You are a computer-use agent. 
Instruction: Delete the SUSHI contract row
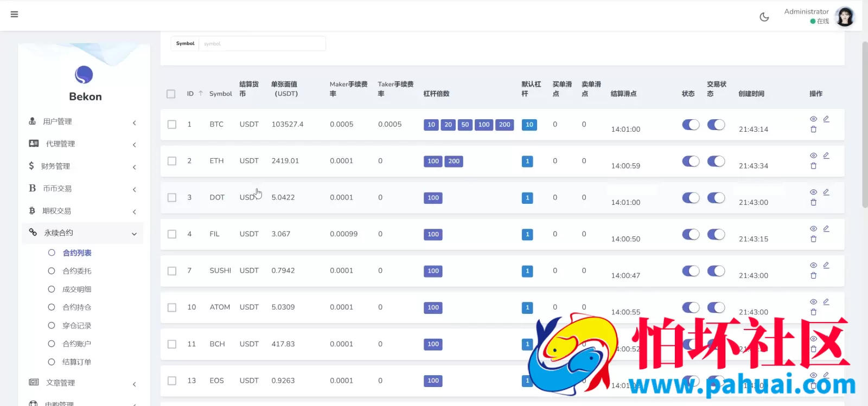pos(813,275)
